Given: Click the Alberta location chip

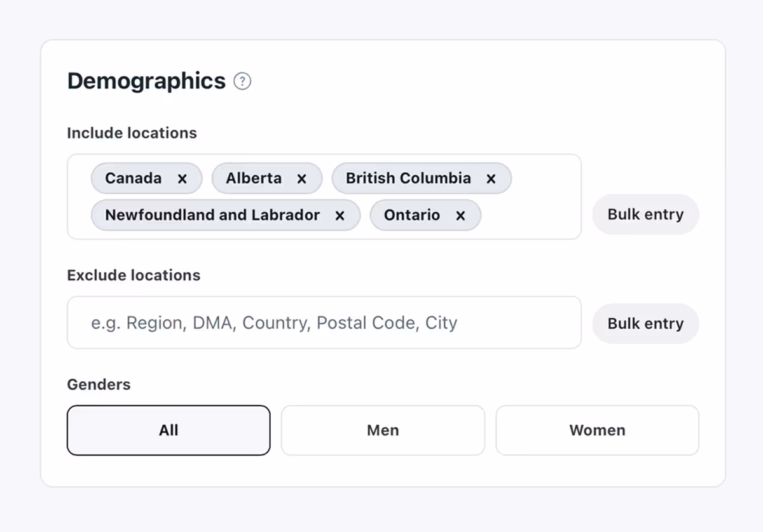Looking at the screenshot, I should tap(254, 179).
